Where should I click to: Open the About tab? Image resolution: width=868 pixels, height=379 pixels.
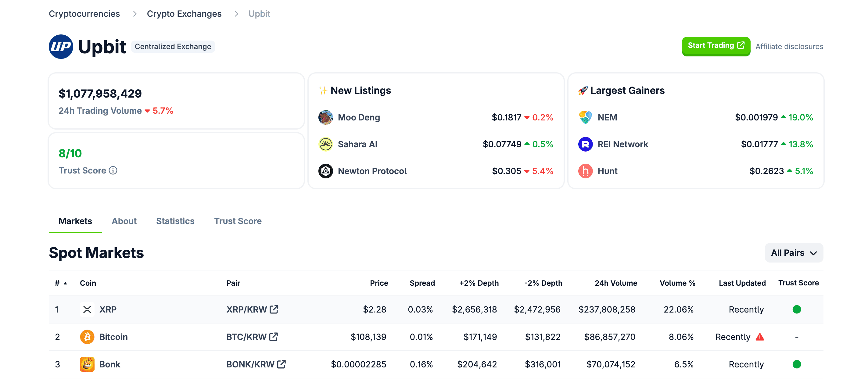pyautogui.click(x=124, y=221)
